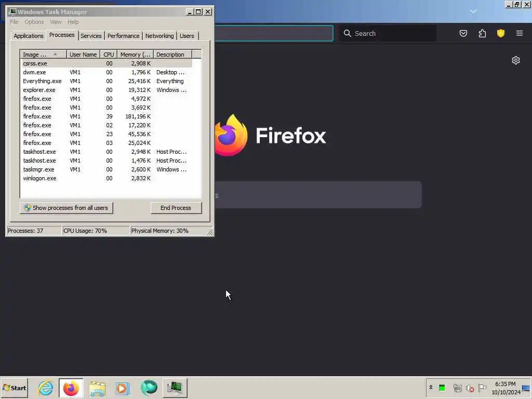Click the taskbar clock 6:35 PM
This screenshot has width=532, height=399.
click(506, 384)
